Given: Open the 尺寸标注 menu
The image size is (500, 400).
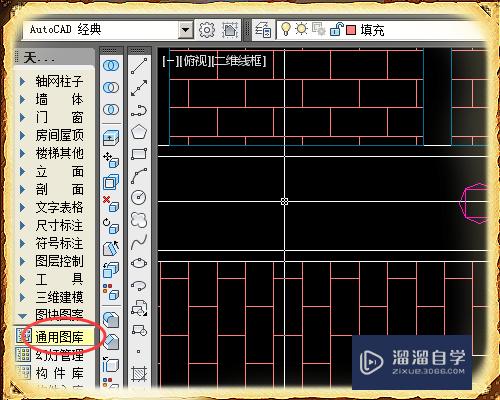Looking at the screenshot, I should (59, 226).
